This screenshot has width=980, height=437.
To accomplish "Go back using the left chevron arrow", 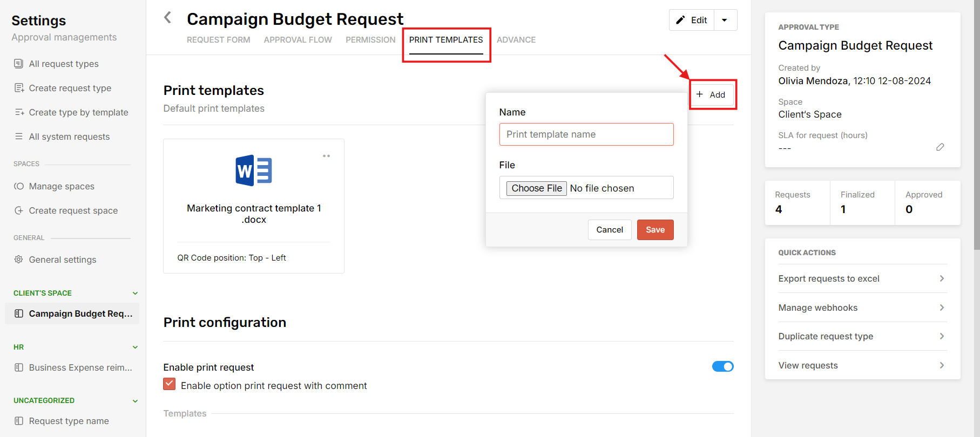I will [x=168, y=18].
